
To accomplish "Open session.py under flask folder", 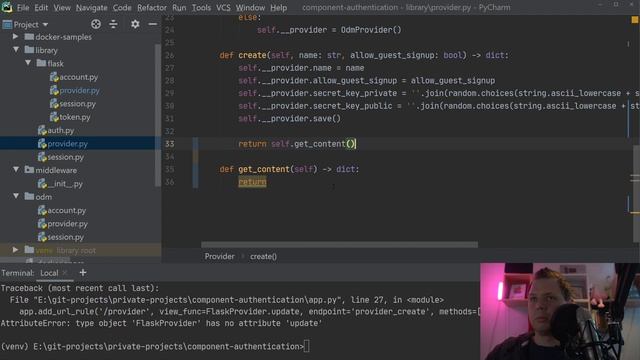I will tap(78, 104).
